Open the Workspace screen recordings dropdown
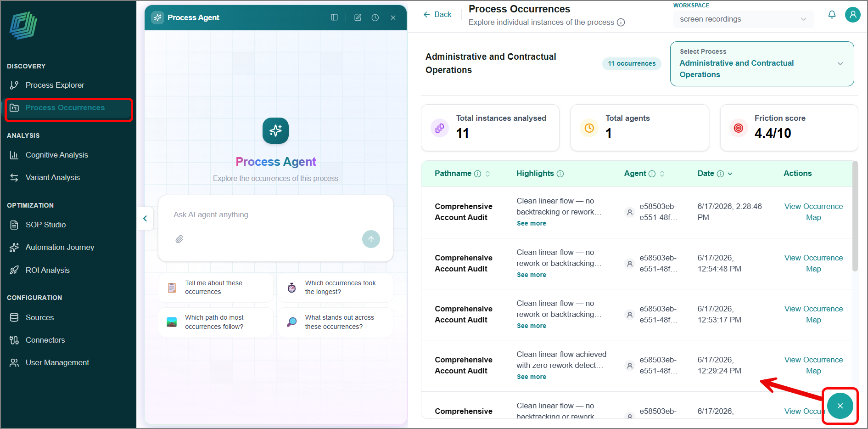The height and width of the screenshot is (429, 868). point(743,19)
